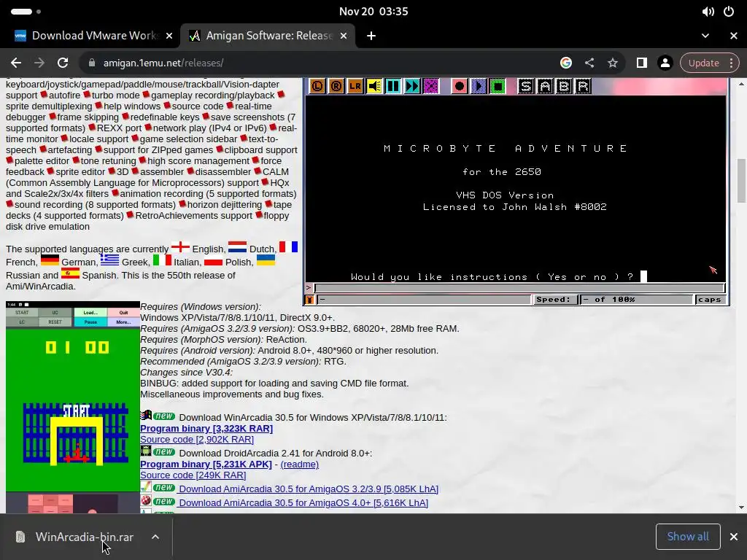Close the Download VMware tab

(169, 36)
